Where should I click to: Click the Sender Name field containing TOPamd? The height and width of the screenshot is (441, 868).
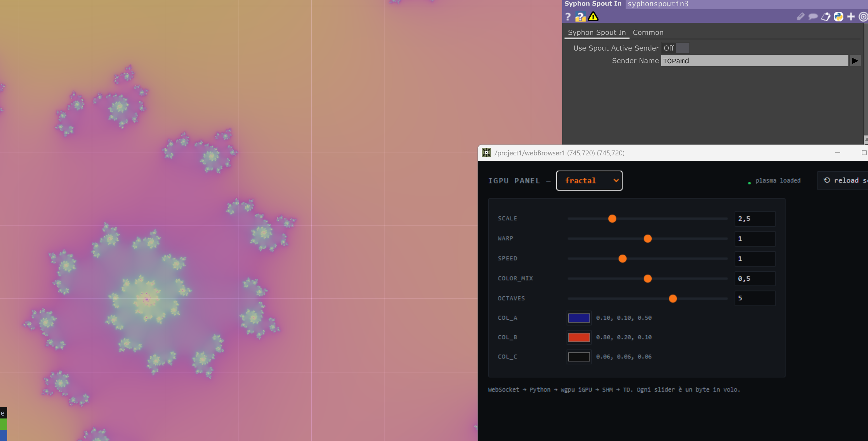coord(754,61)
